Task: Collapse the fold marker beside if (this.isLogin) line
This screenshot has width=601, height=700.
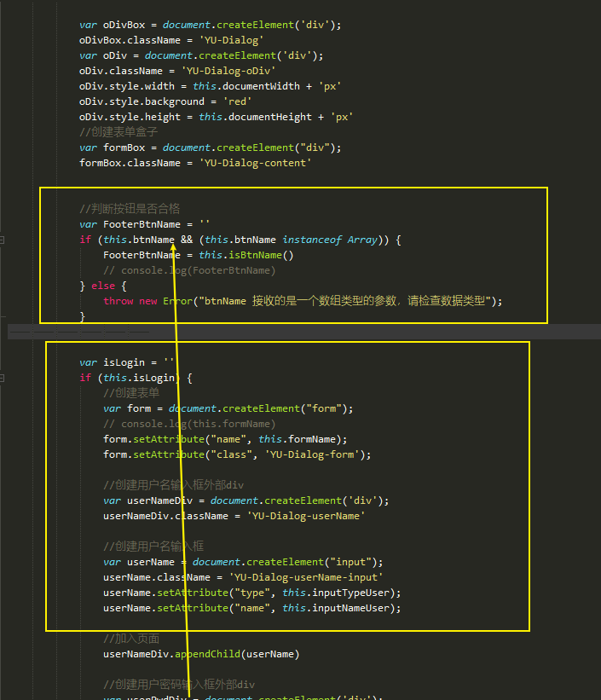Action: tap(2, 378)
